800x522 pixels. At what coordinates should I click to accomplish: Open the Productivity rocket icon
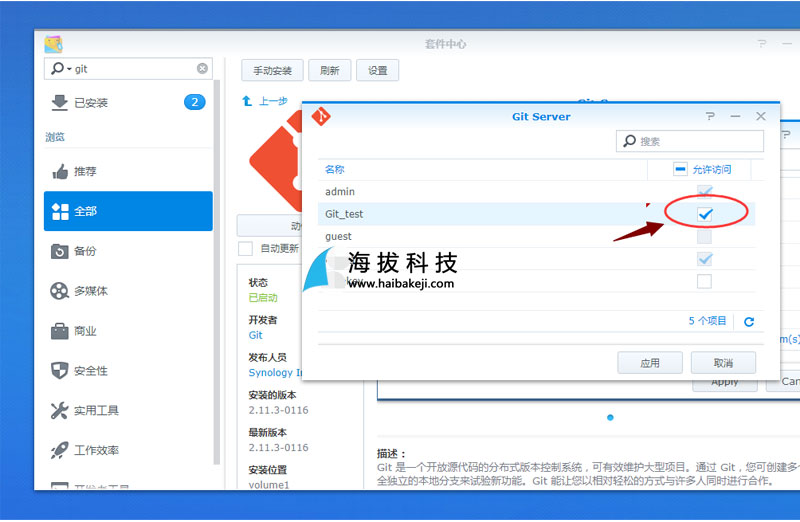pos(59,450)
